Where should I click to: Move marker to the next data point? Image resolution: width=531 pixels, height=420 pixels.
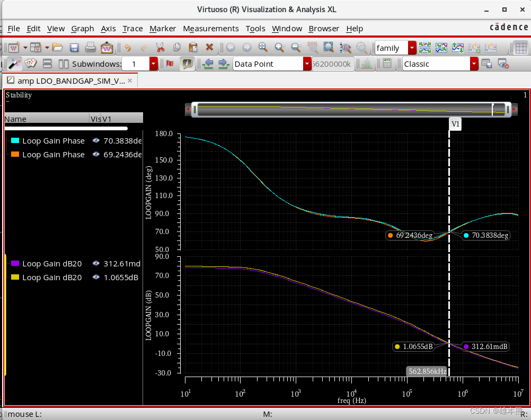click(x=224, y=64)
